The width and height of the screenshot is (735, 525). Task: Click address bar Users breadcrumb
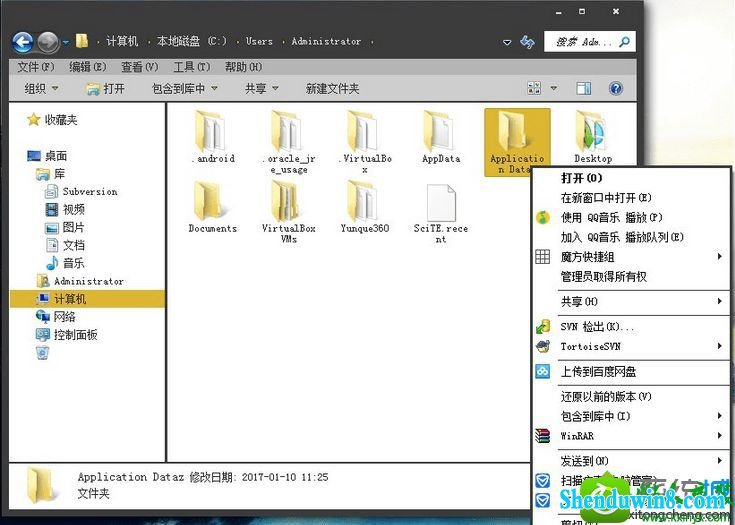259,41
